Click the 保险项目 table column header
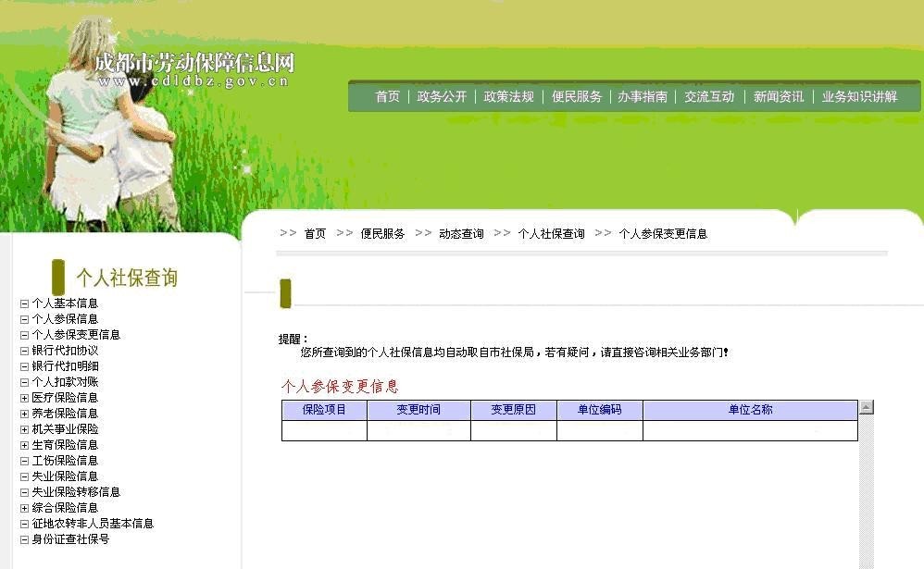Viewport: 924px width, 569px height. 326,409
